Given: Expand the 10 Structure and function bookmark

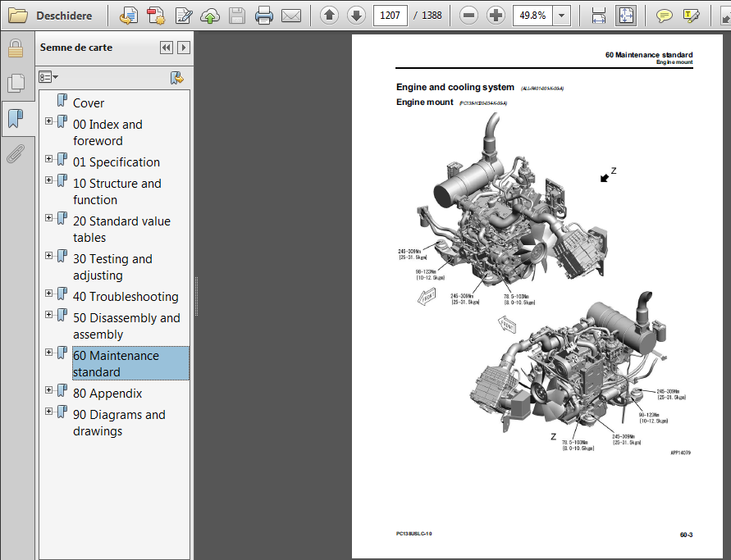Looking at the screenshot, I should (x=49, y=180).
